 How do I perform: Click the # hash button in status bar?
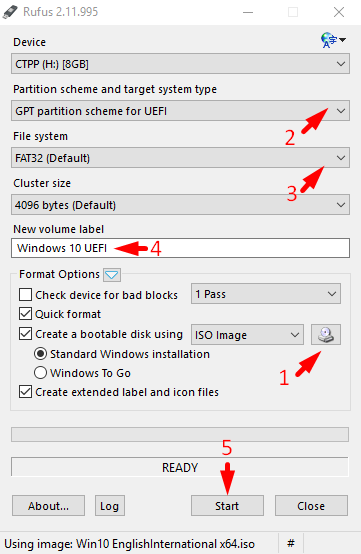[x=291, y=543]
